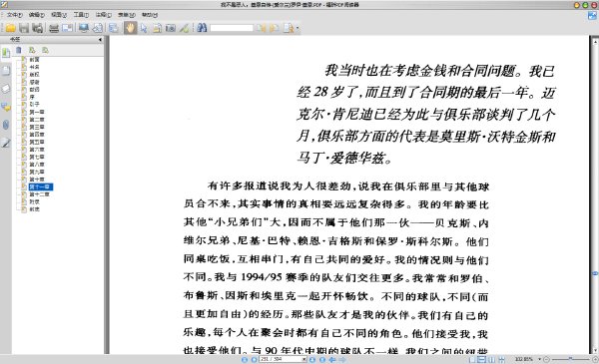Click the rotate page icon in toolbar
Screen dimensions: 599x364
(x=98, y=28)
